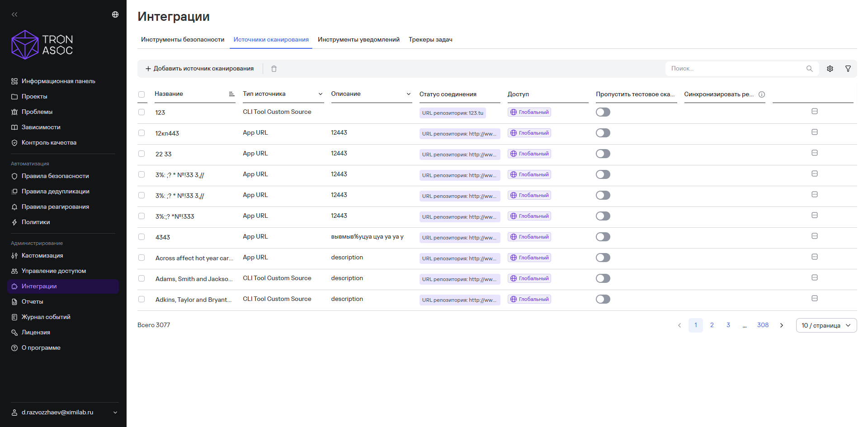Open table settings gear icon

(830, 69)
